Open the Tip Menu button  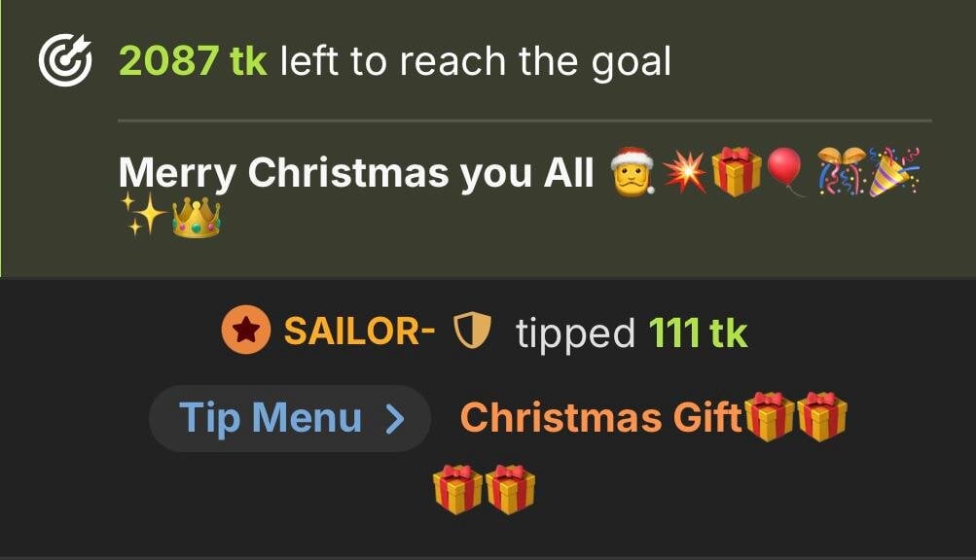(290, 418)
